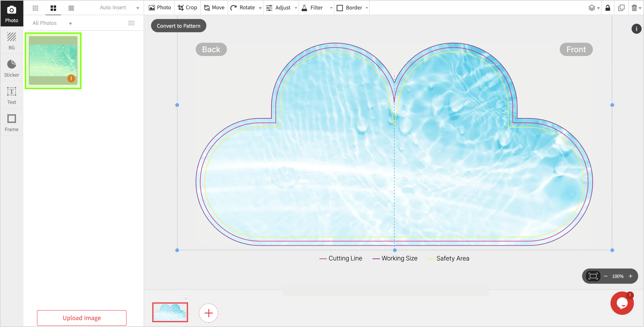Viewport: 644px width, 327px height.
Task: Select the water photo thumbnail
Action: point(53,60)
